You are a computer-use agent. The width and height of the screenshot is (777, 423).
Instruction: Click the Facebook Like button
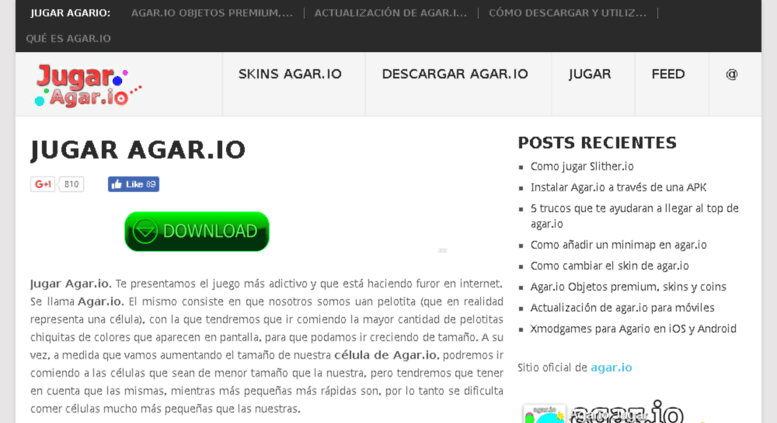[133, 184]
